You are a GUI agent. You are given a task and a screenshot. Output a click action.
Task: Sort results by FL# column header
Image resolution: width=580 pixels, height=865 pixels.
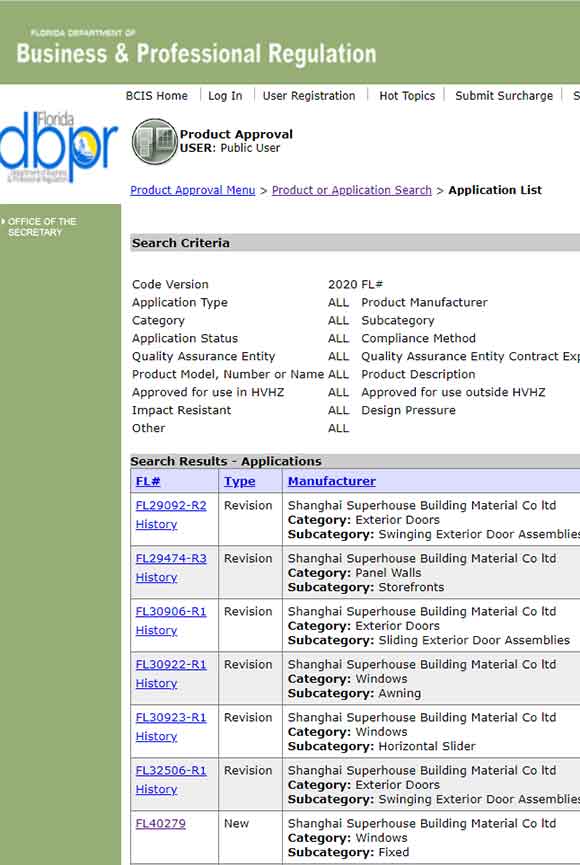tap(148, 481)
